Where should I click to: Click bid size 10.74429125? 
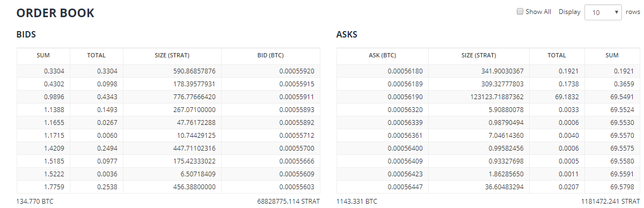coord(197,136)
